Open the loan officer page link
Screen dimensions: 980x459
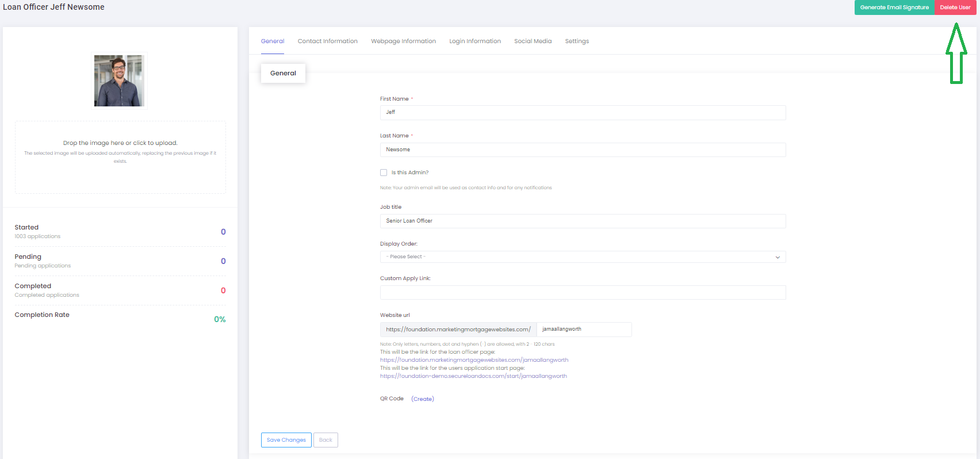coord(474,360)
